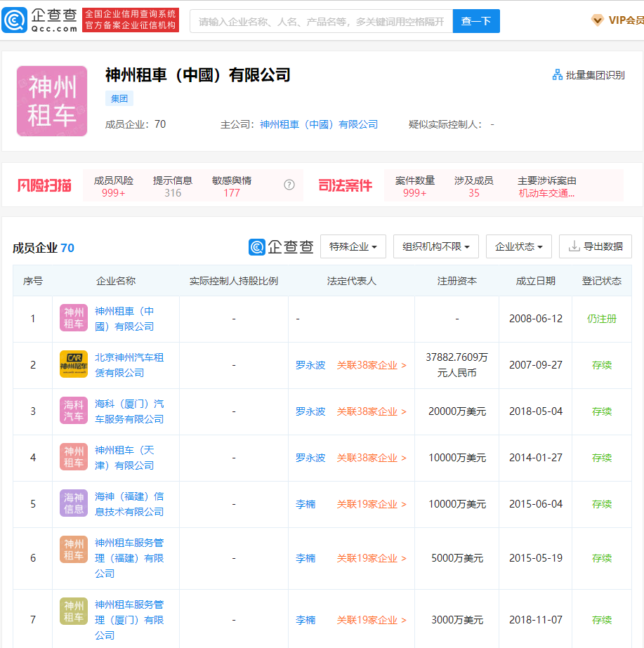This screenshot has height=648, width=644.
Task: Open 罗永波 in the 北京神州汽车租赁 row
Action: point(310,365)
